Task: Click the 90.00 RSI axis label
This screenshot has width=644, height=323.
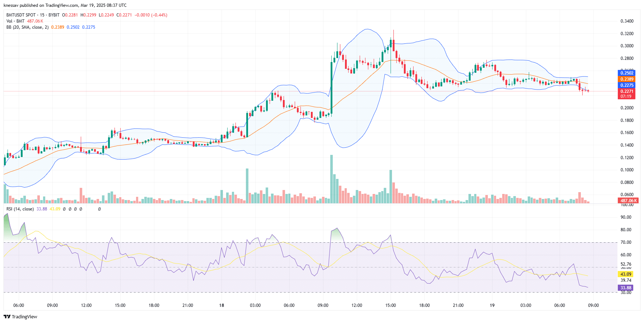Action: click(626, 217)
